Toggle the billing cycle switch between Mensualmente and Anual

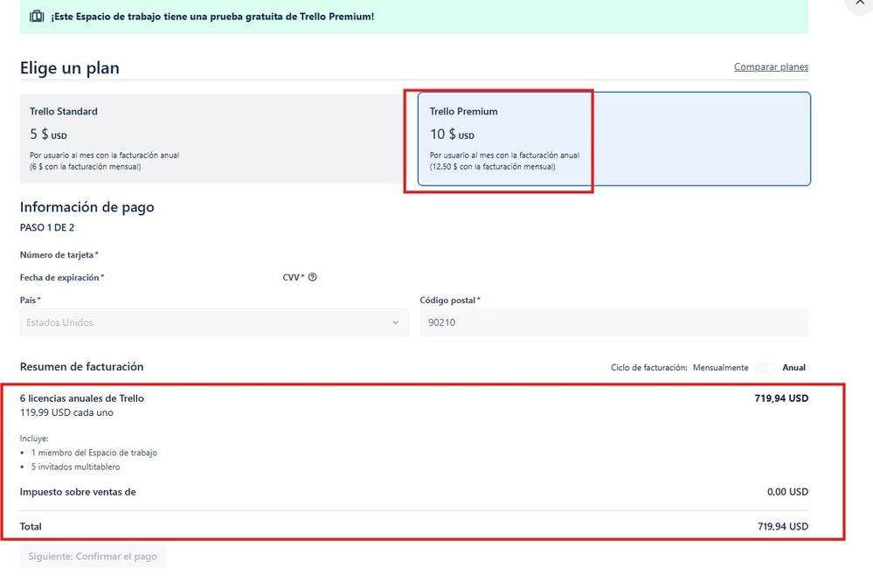pyautogui.click(x=765, y=368)
